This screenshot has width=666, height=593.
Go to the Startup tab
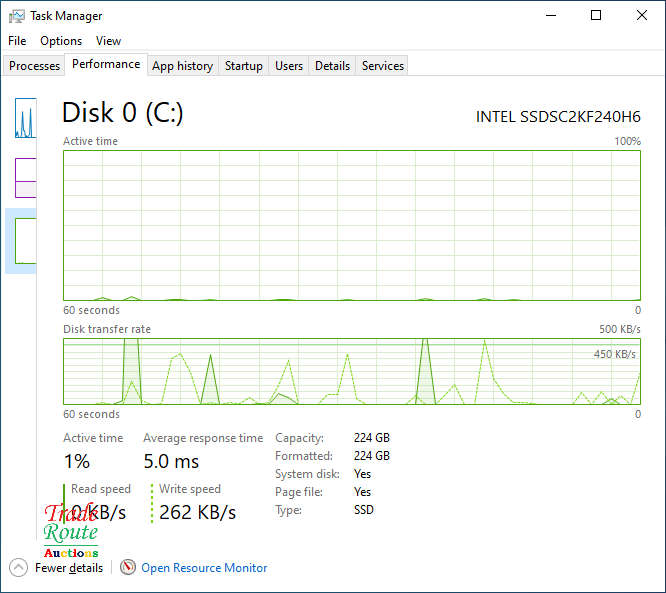(x=244, y=66)
